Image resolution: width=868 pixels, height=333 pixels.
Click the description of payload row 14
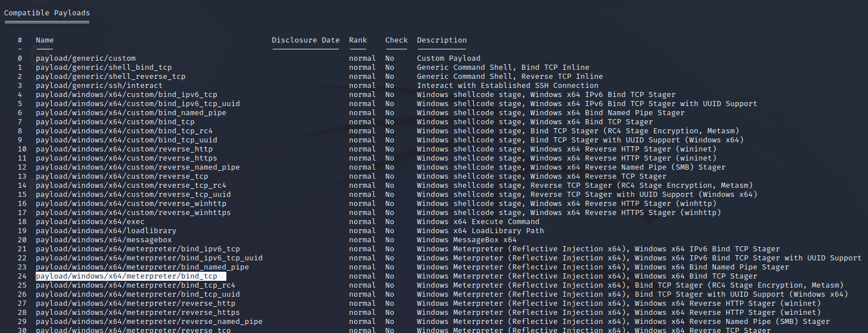(x=585, y=186)
